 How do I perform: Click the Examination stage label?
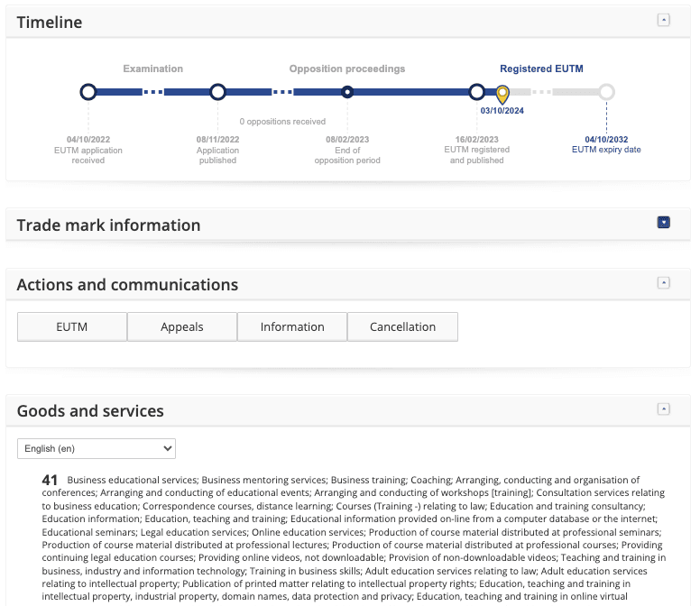click(153, 69)
